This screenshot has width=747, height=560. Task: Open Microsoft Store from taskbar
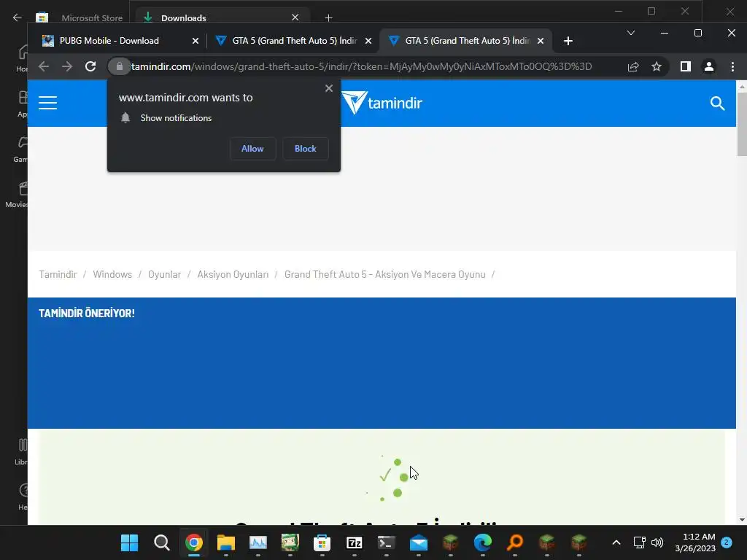pyautogui.click(x=322, y=542)
